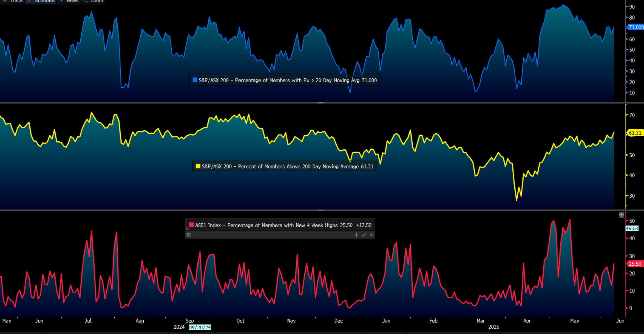This screenshot has height=334, width=644.
Task: Click the hatched resize grip on the AS51 legend
Action: [187, 229]
